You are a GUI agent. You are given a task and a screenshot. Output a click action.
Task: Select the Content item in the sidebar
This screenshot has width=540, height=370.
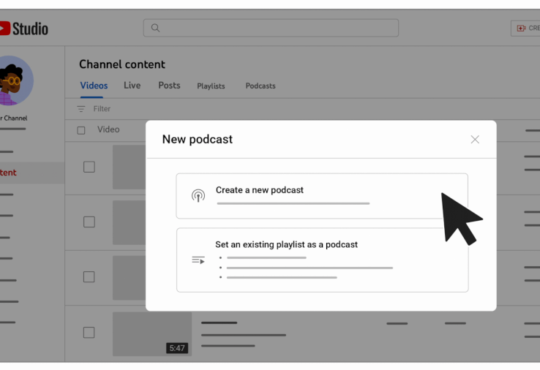[x=32, y=173]
